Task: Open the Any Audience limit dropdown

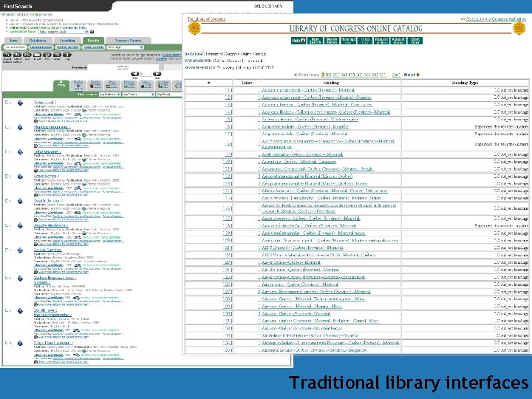Action: point(110,95)
